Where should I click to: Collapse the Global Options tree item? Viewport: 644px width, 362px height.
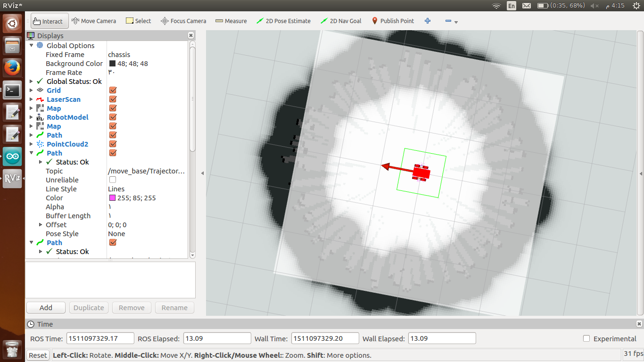click(x=32, y=45)
